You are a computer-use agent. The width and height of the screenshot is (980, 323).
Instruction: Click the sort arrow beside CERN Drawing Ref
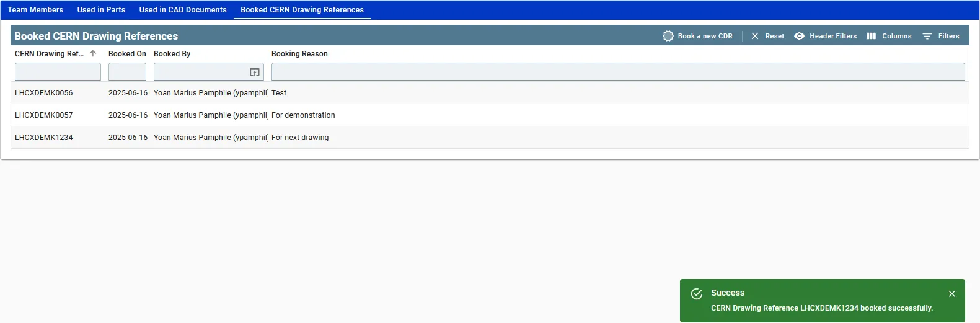[93, 53]
